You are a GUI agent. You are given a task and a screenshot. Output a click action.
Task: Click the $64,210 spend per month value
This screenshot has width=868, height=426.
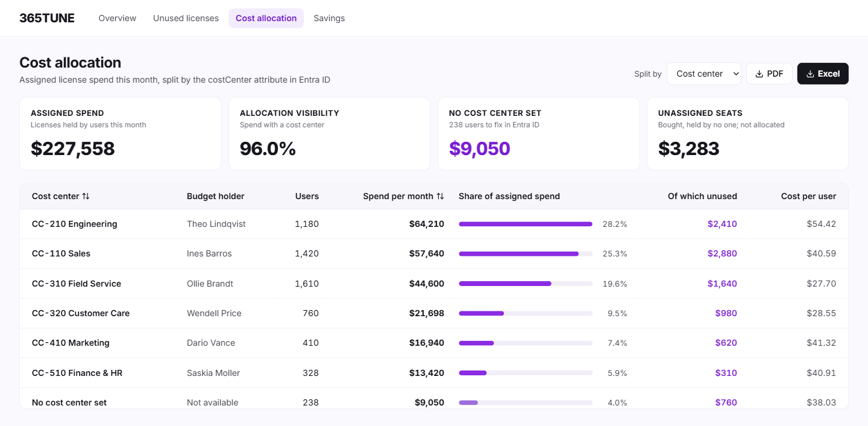point(427,224)
